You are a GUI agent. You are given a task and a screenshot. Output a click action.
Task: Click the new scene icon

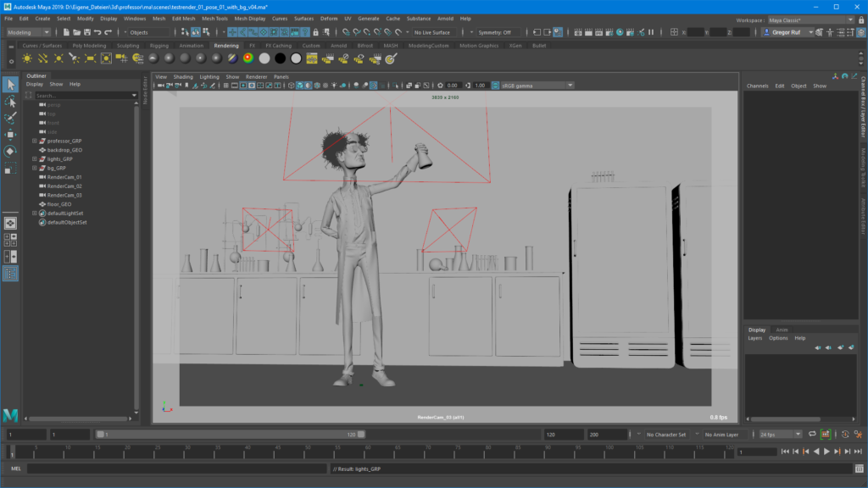(x=66, y=33)
